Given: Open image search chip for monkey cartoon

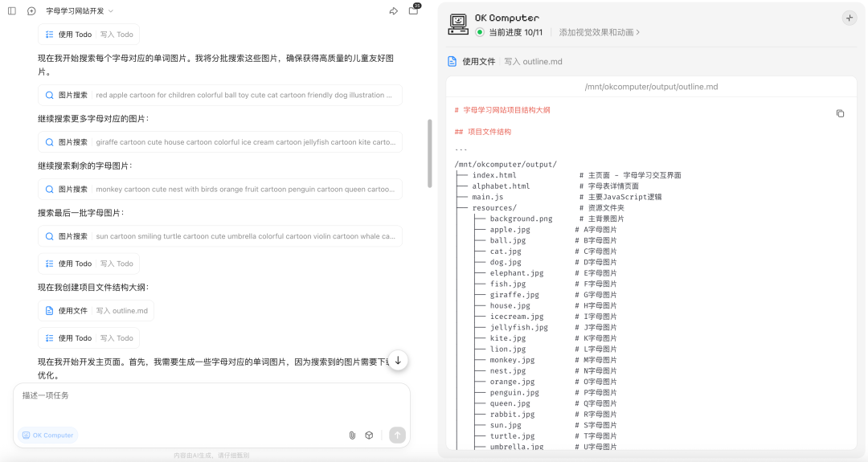Looking at the screenshot, I should 219,190.
